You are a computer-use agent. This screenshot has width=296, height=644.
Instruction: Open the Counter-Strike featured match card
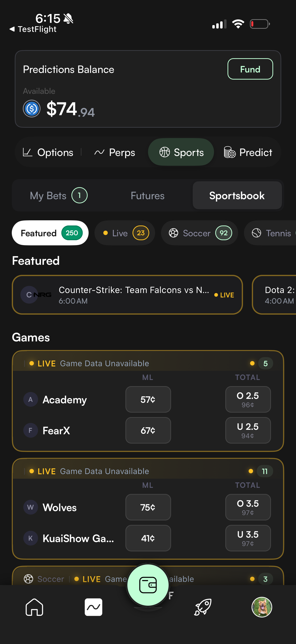point(127,295)
